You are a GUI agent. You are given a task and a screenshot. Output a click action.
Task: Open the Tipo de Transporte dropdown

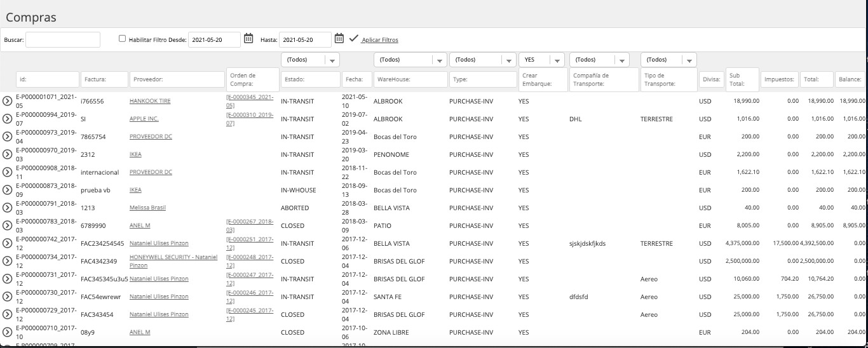click(668, 60)
